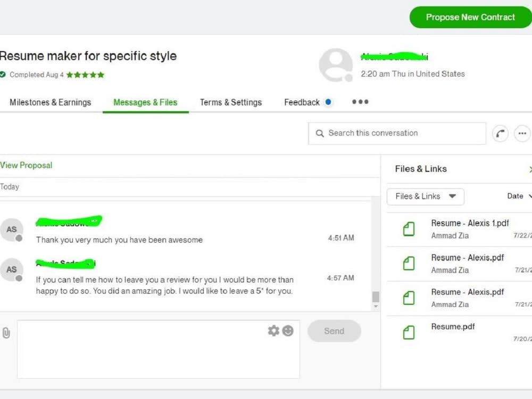Open the emoji picker smiley icon
The width and height of the screenshot is (532, 399).
point(288,331)
